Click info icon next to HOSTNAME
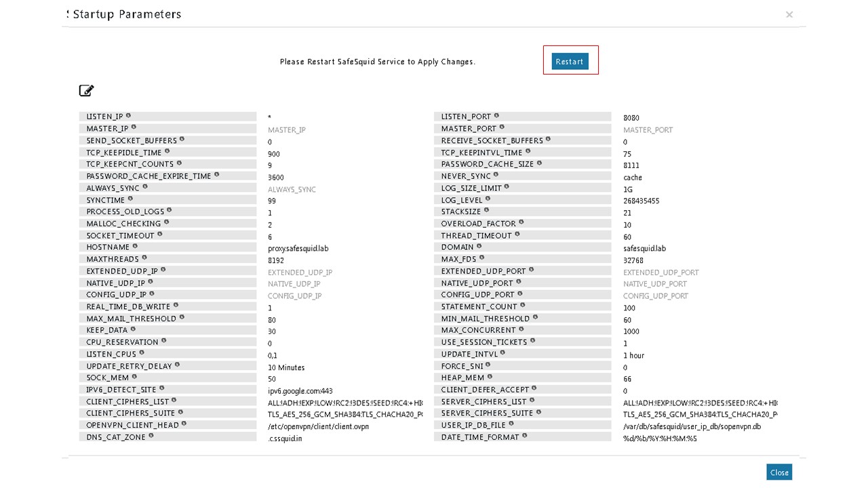 click(x=135, y=247)
